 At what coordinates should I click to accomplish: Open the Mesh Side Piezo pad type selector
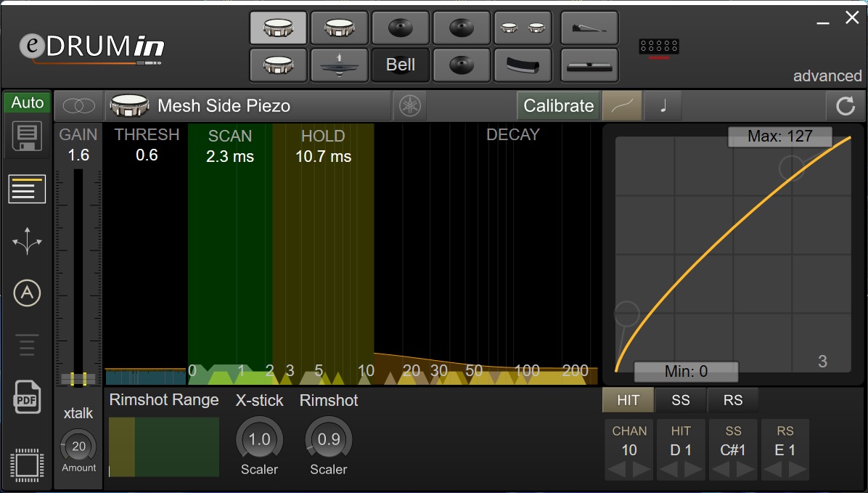(x=248, y=106)
